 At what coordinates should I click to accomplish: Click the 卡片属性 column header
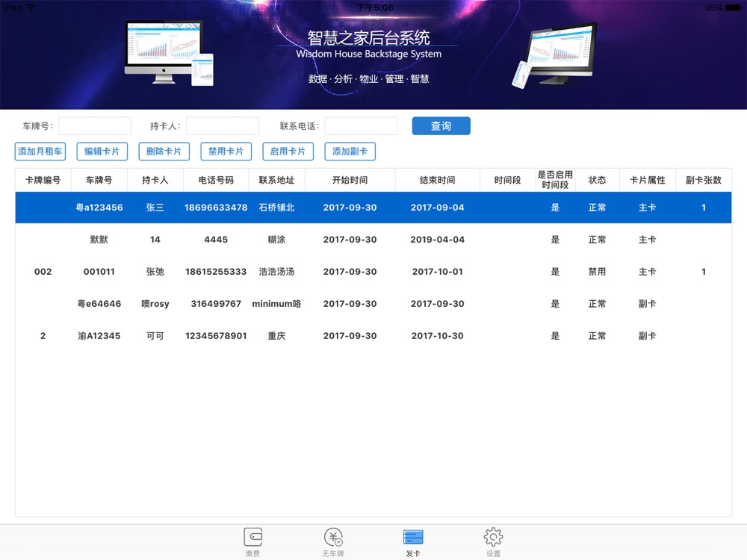coord(647,180)
